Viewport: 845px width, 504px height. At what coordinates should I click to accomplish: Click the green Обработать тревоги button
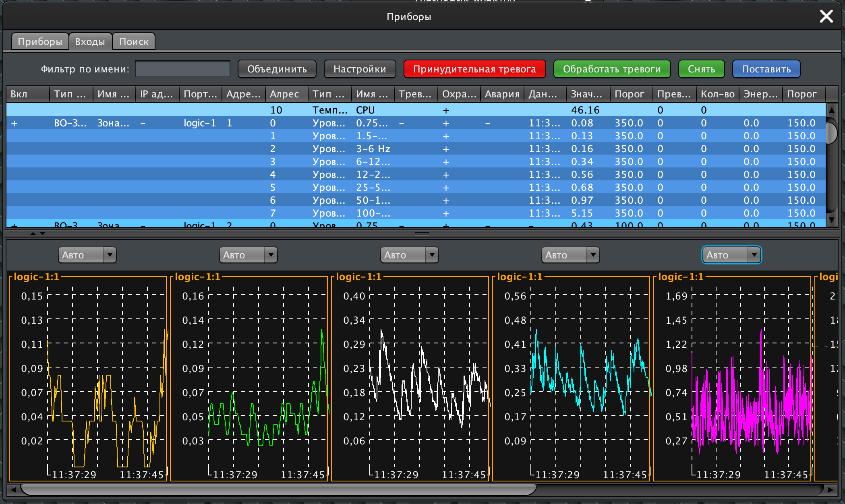click(x=611, y=69)
